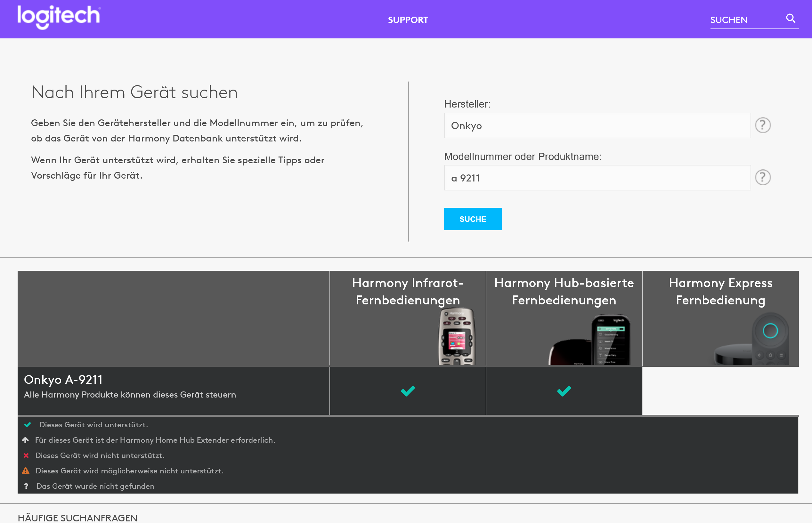
Task: Click the Infrarot-Fernbedienungen support checkmark
Action: [408, 391]
